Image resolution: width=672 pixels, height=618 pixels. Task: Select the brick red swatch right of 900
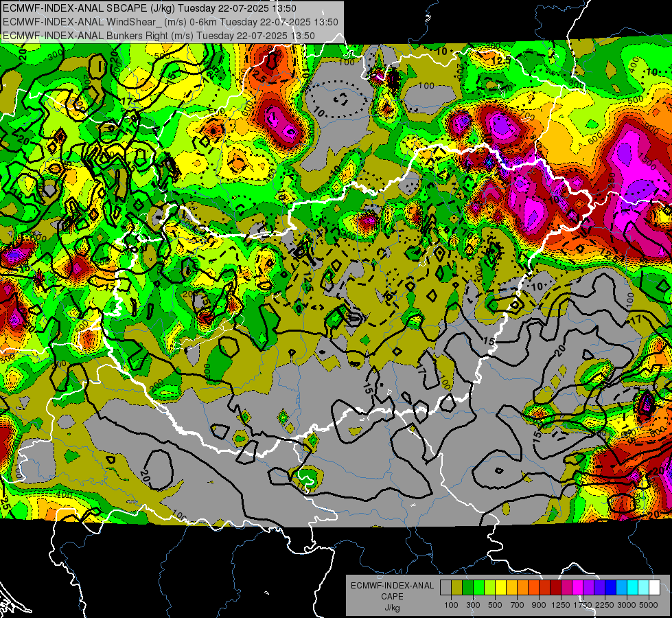[545, 588]
